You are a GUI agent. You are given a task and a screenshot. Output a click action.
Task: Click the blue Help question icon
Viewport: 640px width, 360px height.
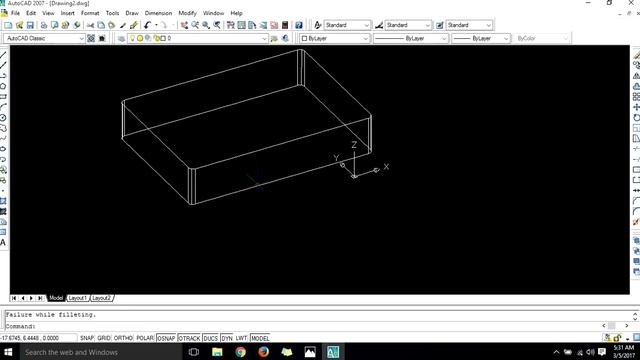(299, 25)
